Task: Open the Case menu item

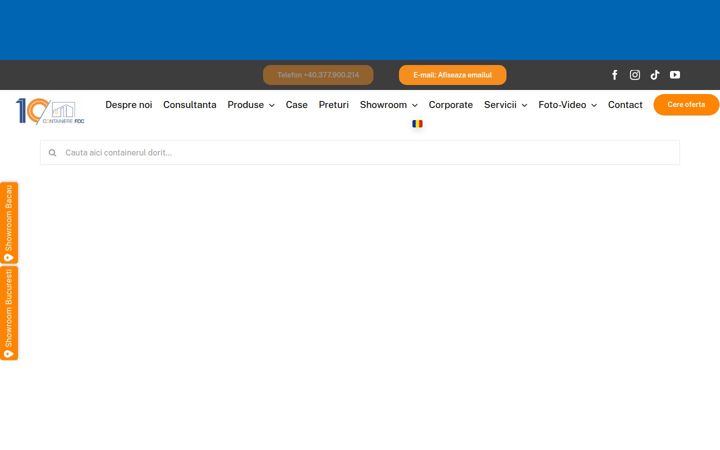Action: (297, 105)
